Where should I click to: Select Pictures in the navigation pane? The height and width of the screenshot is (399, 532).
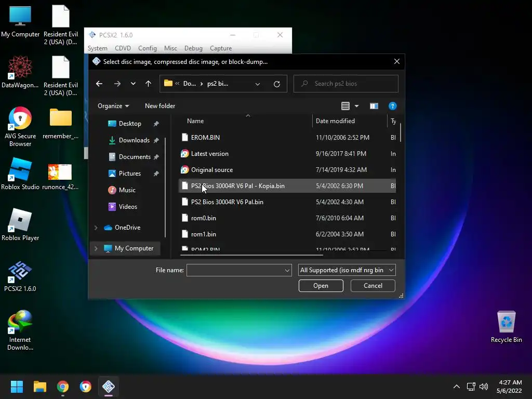(x=129, y=174)
